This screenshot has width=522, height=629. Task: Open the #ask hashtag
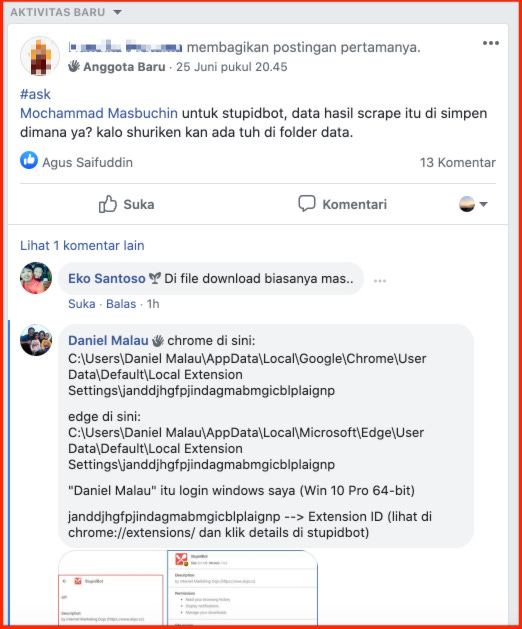coord(35,94)
